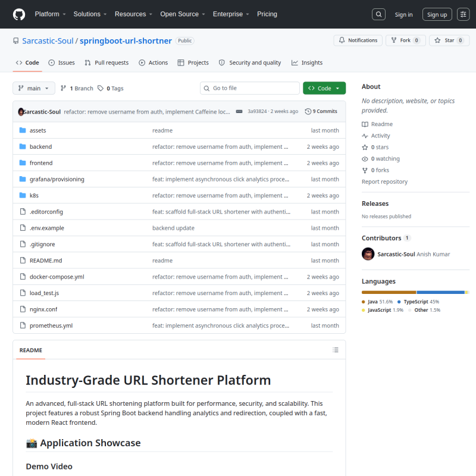Open the appearance settings icon next to Sign up
Viewport: 476px width, 476px height.
click(464, 14)
